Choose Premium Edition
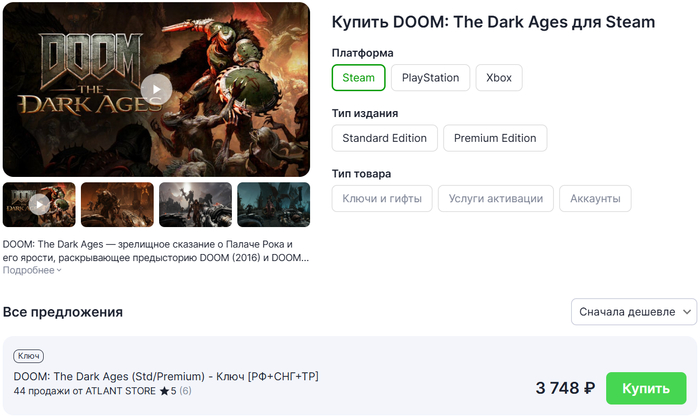700x418 pixels. click(x=495, y=138)
